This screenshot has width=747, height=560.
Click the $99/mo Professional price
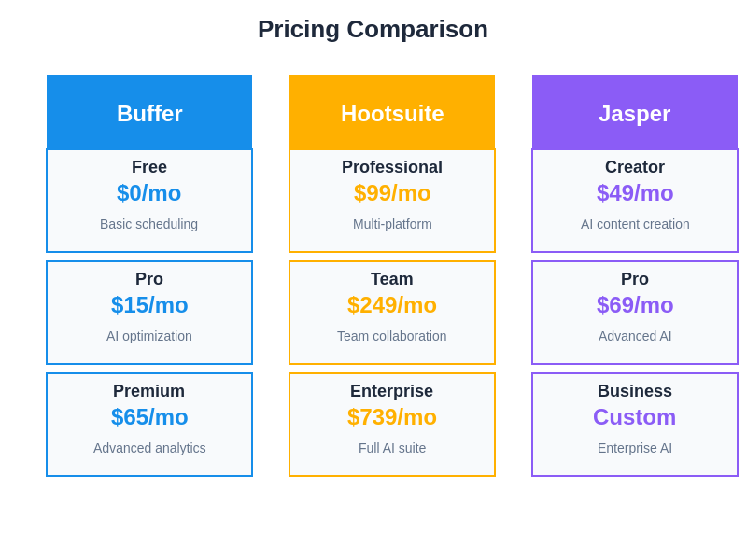pyautogui.click(x=392, y=193)
